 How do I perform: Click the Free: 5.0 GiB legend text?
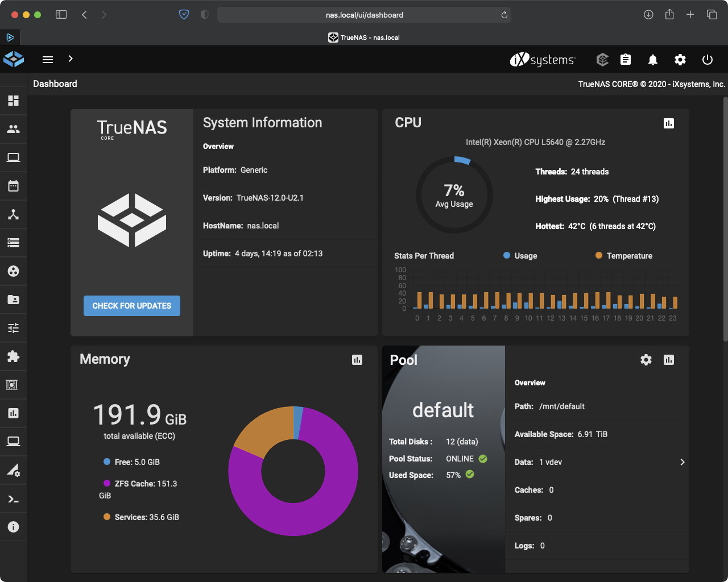[137, 462]
